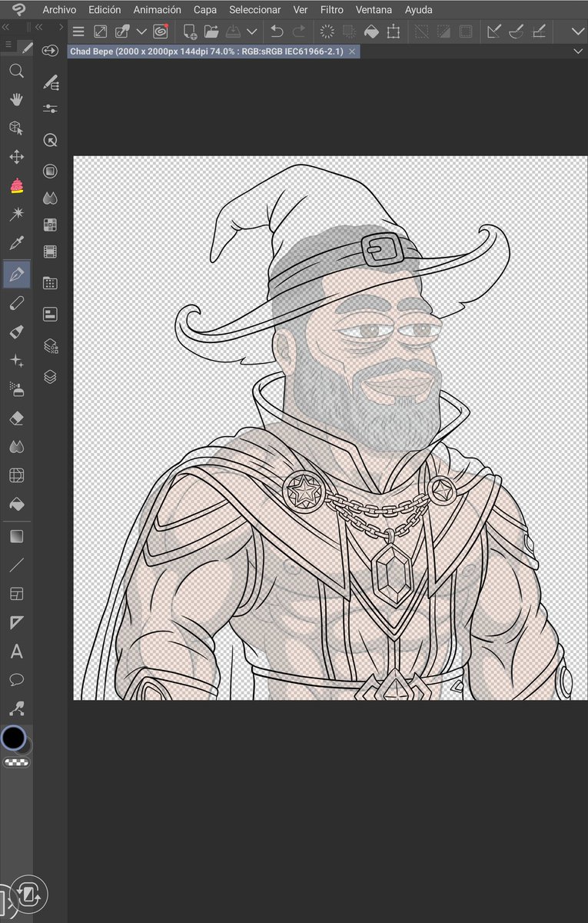Select the Eraser tool
Screen dimensions: 588x923
click(x=16, y=418)
